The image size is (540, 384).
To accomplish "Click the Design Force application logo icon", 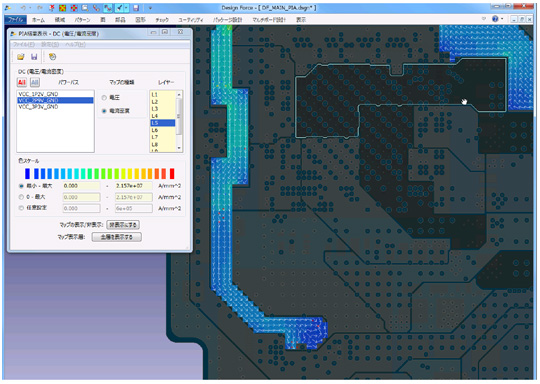I will click(8, 7).
